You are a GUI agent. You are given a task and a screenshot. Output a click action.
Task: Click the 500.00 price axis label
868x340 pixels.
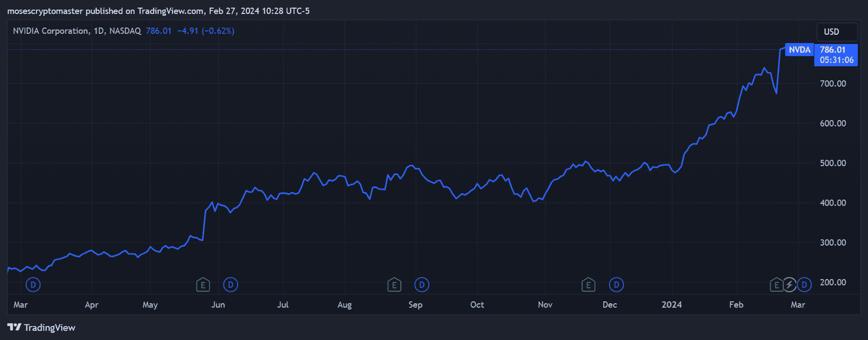pyautogui.click(x=833, y=163)
